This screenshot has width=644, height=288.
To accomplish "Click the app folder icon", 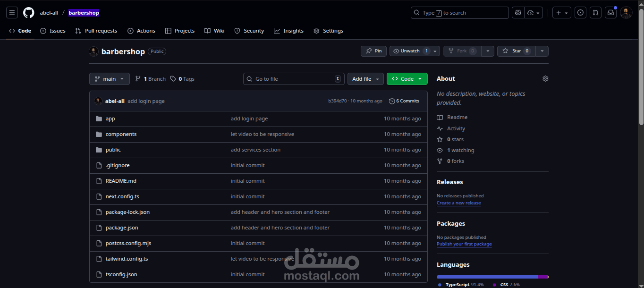I will tap(99, 119).
